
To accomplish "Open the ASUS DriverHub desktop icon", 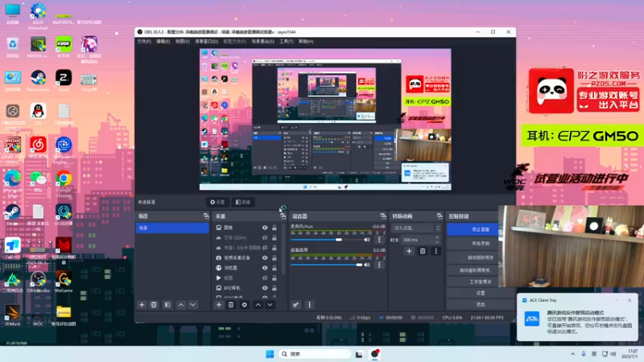I will [38, 16].
